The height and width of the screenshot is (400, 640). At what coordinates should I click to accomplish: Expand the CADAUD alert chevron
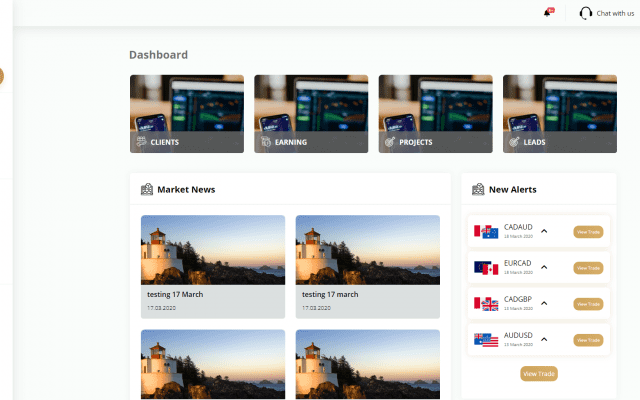point(544,231)
